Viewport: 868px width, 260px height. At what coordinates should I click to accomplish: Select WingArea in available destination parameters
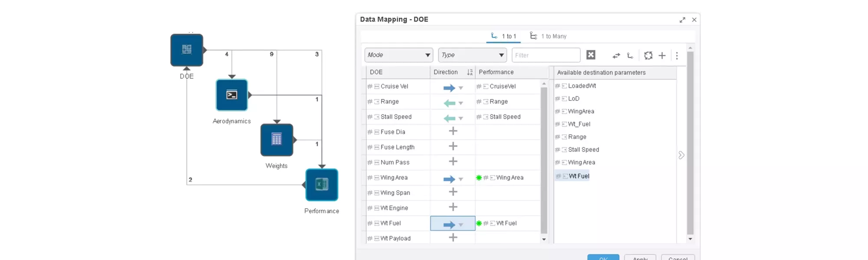coord(581,111)
